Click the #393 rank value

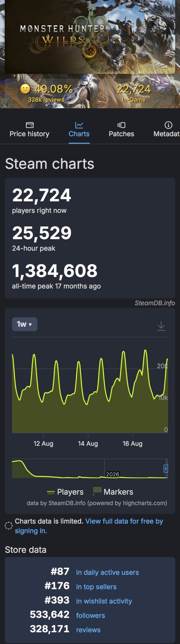57,600
